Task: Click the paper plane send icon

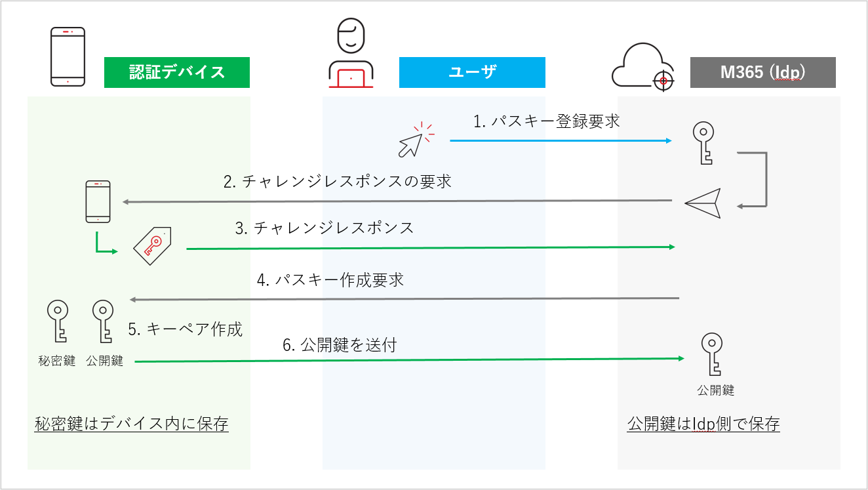Action: (703, 203)
